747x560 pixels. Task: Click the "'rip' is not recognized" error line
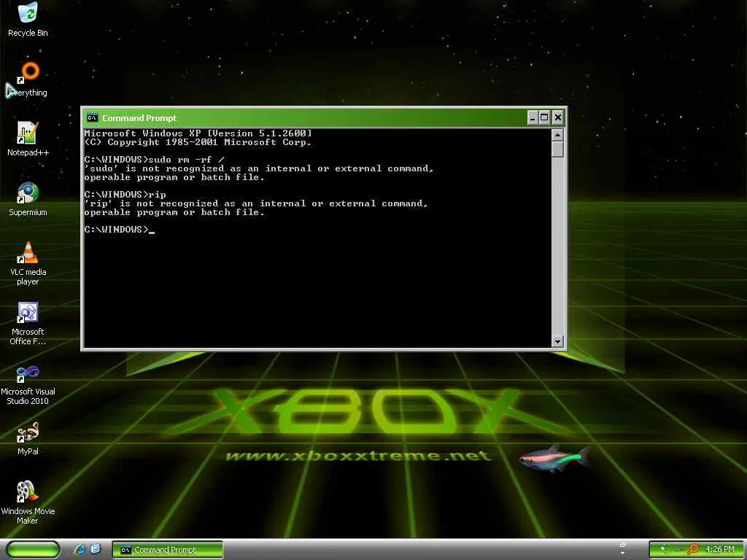coord(256,203)
